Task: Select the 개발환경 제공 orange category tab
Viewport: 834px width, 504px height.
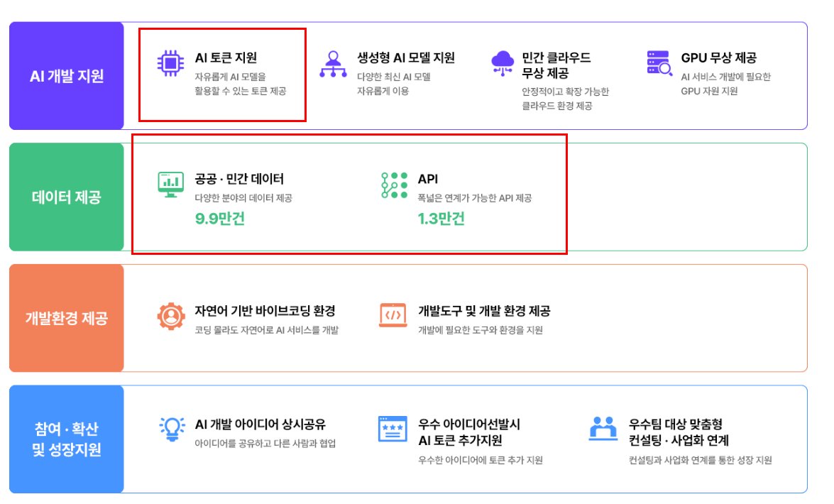Action: 67,318
